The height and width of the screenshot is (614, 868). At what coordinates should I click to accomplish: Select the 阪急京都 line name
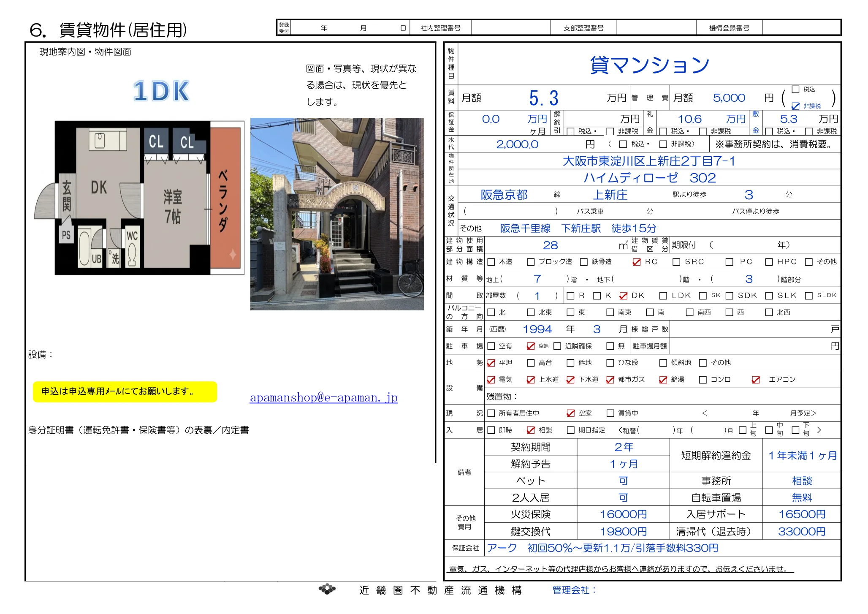pyautogui.click(x=504, y=195)
